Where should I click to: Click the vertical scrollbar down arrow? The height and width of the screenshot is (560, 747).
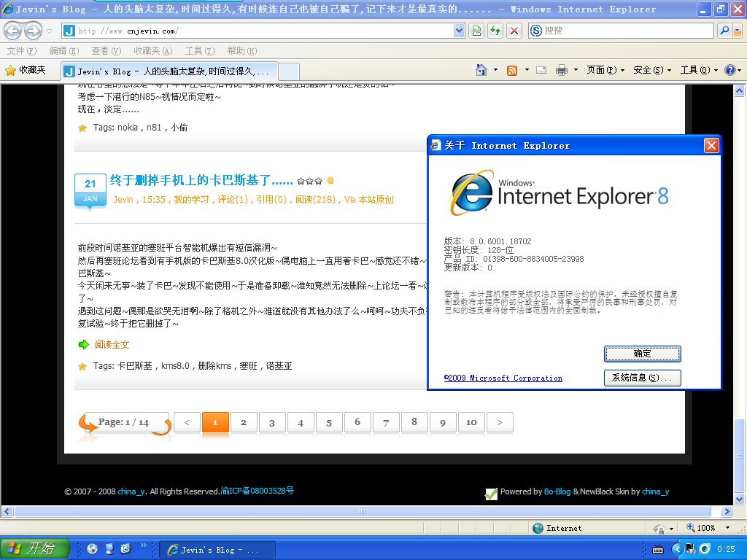tap(740, 499)
